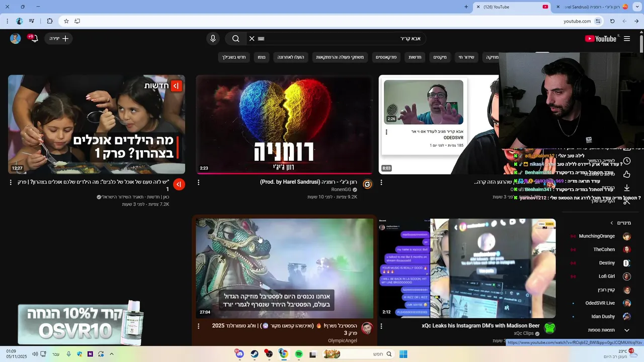This screenshot has width=644, height=362.
Task: Open Discord from the taskbar
Action: point(239,354)
